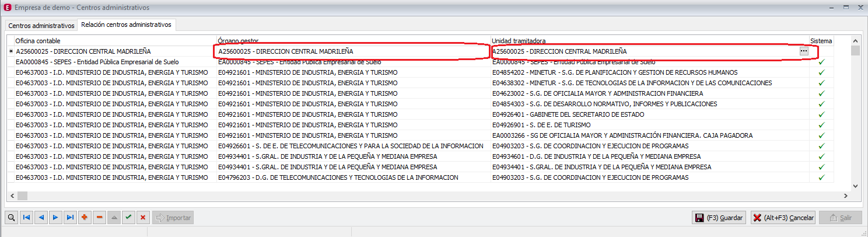868x237 pixels.
Task: Select cell E04638302 - MINETUR - S.G. DE TECNOLOGIAS
Action: click(x=650, y=83)
